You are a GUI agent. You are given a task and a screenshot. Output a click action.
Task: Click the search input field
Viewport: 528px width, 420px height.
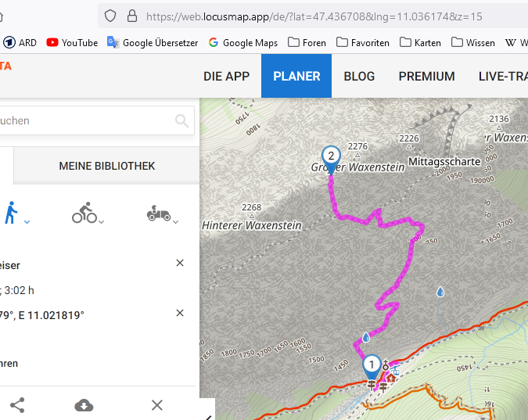pos(86,120)
